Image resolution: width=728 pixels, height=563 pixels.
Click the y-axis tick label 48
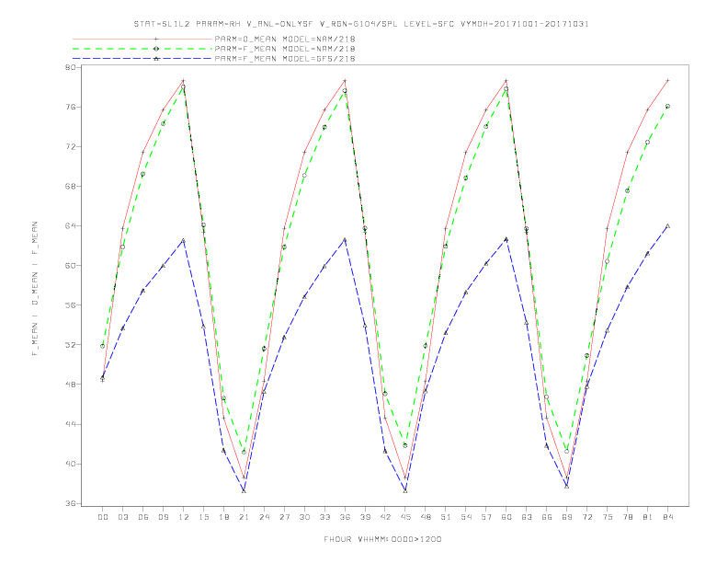pyautogui.click(x=71, y=385)
